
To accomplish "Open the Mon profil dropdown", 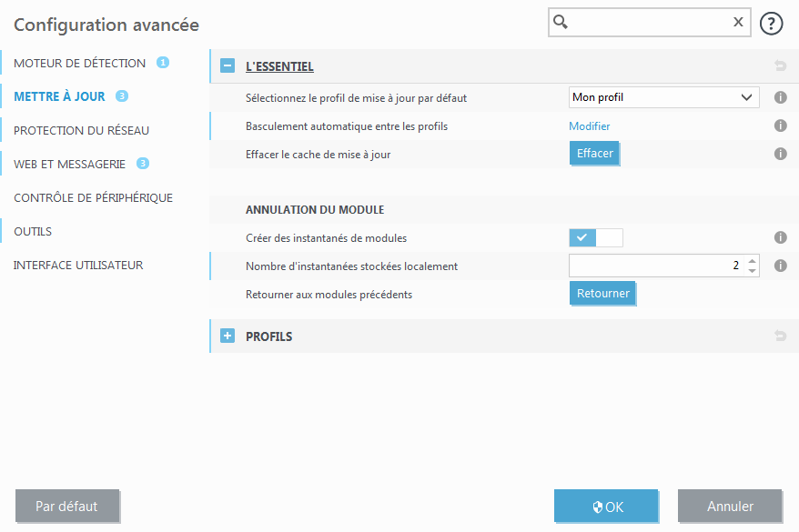I will [663, 97].
